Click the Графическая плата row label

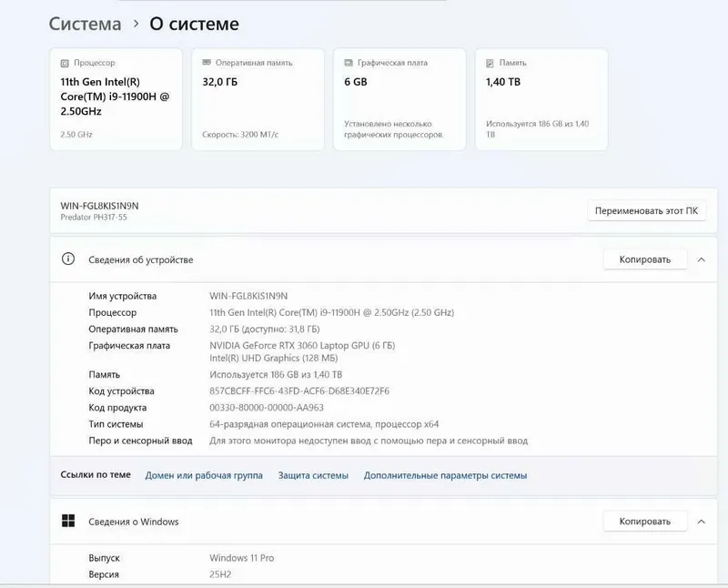129,346
